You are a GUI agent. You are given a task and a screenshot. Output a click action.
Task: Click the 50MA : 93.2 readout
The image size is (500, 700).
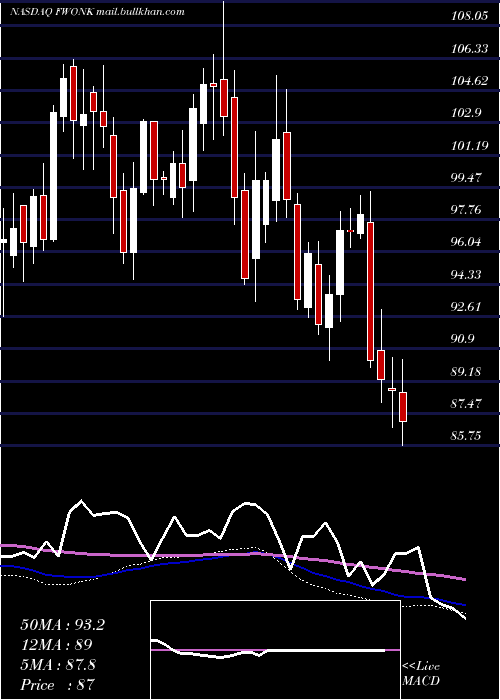click(x=63, y=625)
